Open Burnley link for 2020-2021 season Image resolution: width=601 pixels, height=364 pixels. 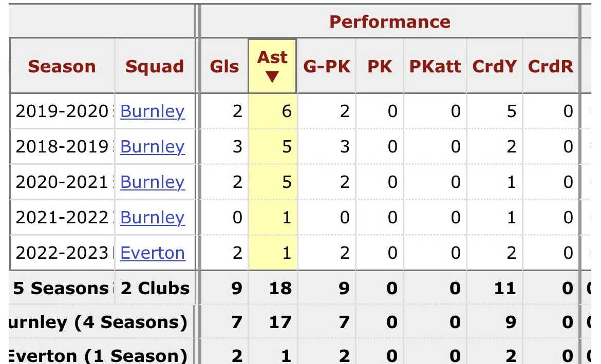152,182
